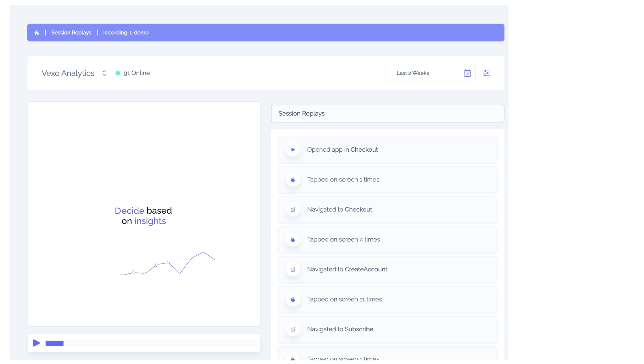Click the play icon beside Opened app in Checkout
Screen dimensions: 644x364
(293, 150)
